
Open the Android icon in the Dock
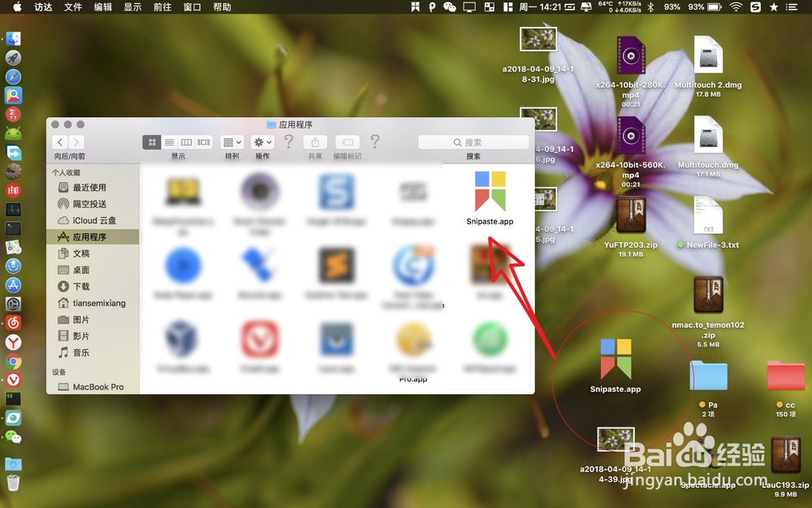click(13, 134)
